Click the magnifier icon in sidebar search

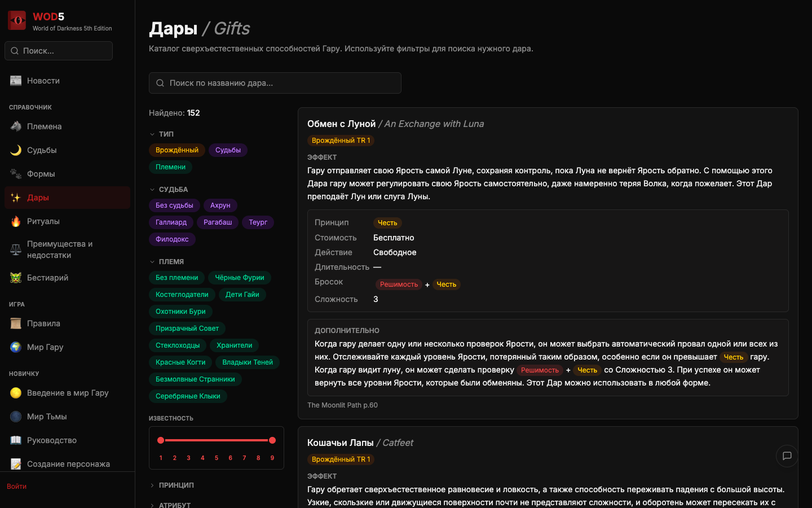pos(15,51)
